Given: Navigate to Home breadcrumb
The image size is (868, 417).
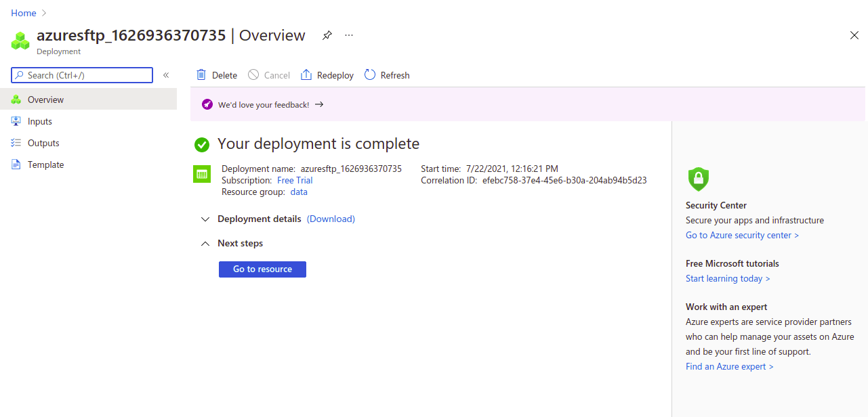Looking at the screenshot, I should point(24,13).
